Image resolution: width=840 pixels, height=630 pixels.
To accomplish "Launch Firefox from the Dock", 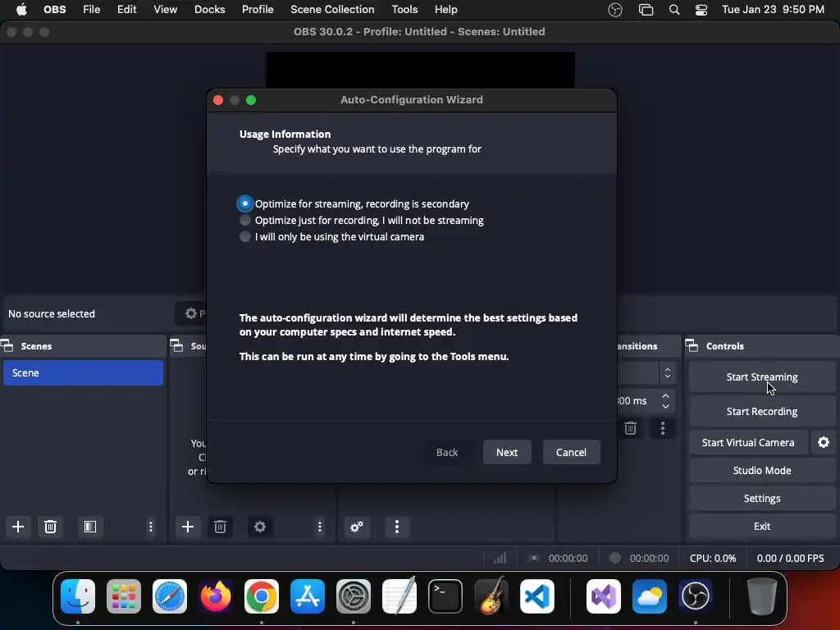I will click(216, 596).
